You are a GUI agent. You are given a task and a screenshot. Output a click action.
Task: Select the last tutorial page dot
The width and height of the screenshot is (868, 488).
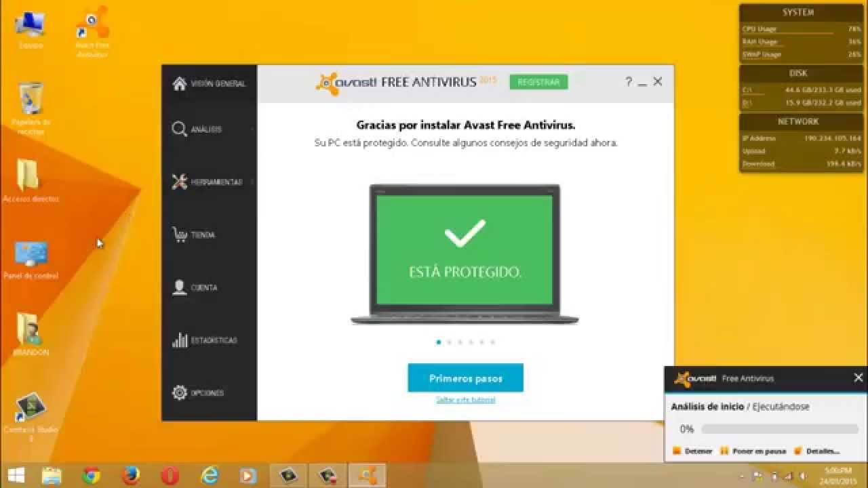click(492, 342)
